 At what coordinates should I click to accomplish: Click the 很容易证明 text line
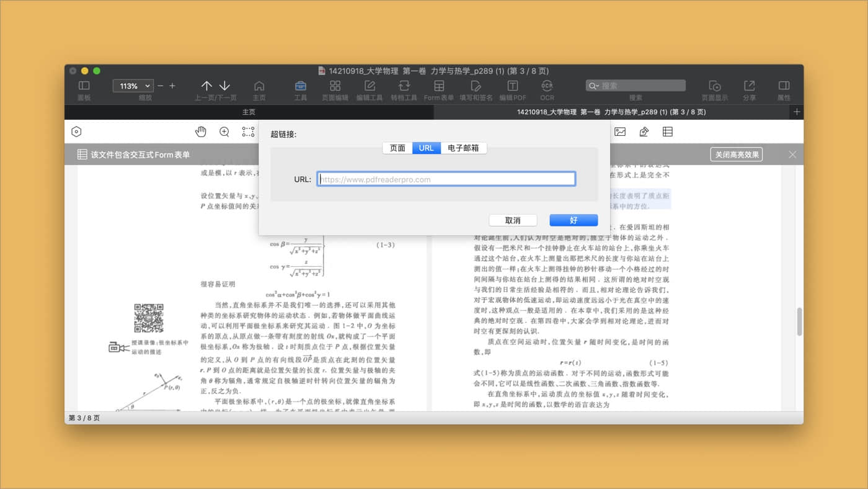tap(218, 284)
